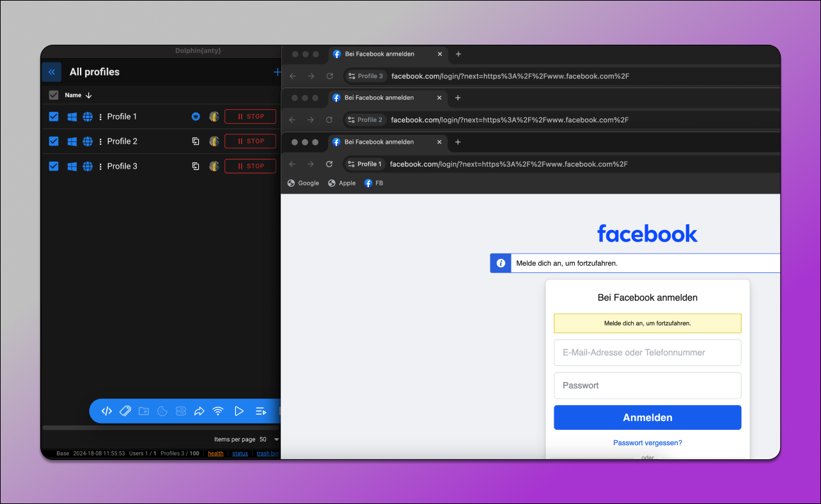Collapse the sidebar with the double-chevron button
The height and width of the screenshot is (504, 821).
tap(52, 72)
